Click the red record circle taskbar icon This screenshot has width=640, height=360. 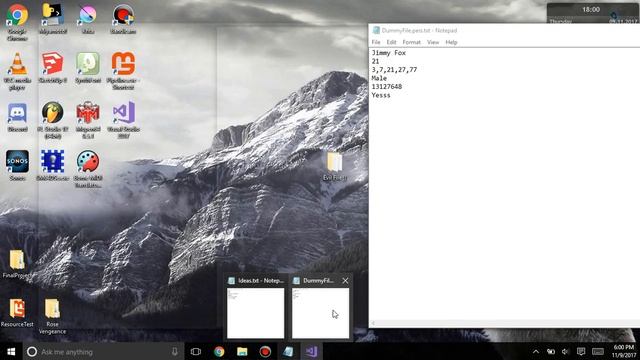click(265, 351)
